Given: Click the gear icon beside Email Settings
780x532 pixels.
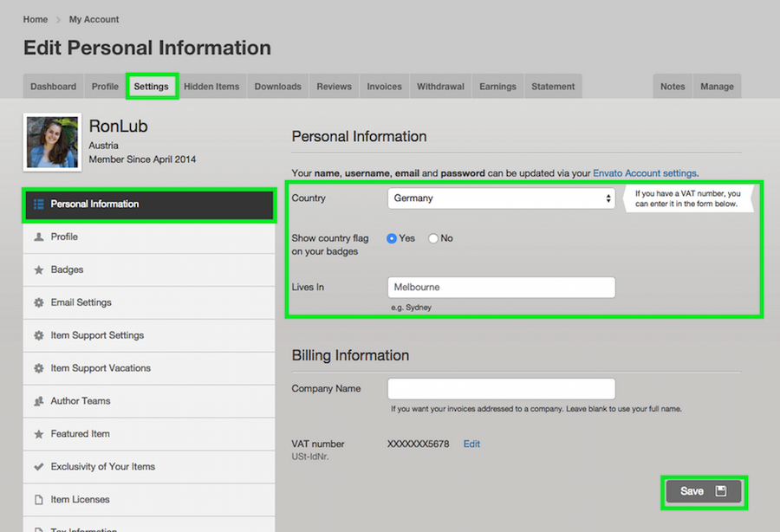Looking at the screenshot, I should 38,302.
